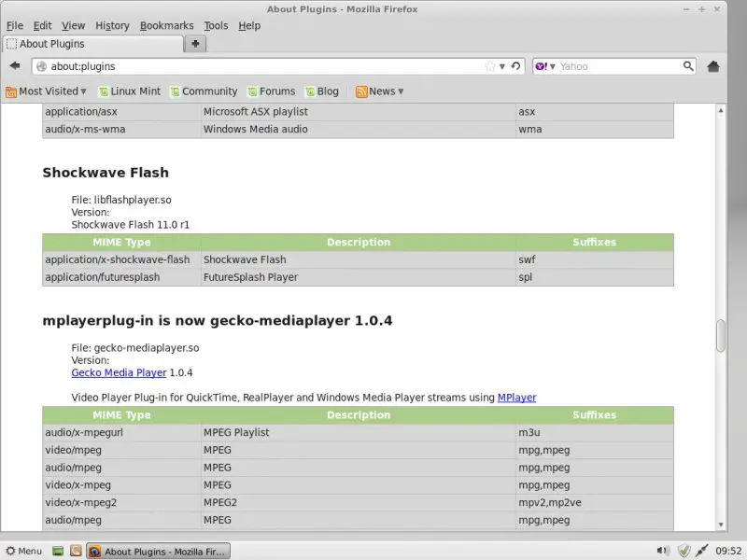Click the Shockwave Flash 11.0 r1 text
The image size is (747, 560).
click(130, 224)
